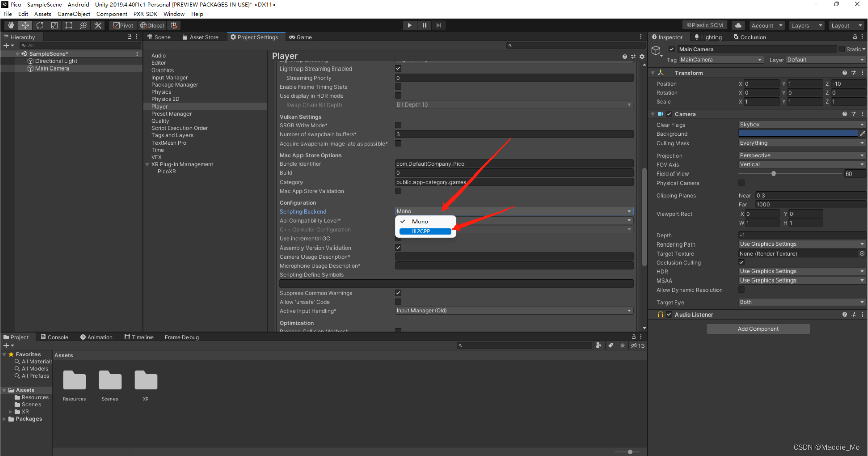Toggle Use display in HDR mode
The width and height of the screenshot is (868, 456).
tap(398, 95)
